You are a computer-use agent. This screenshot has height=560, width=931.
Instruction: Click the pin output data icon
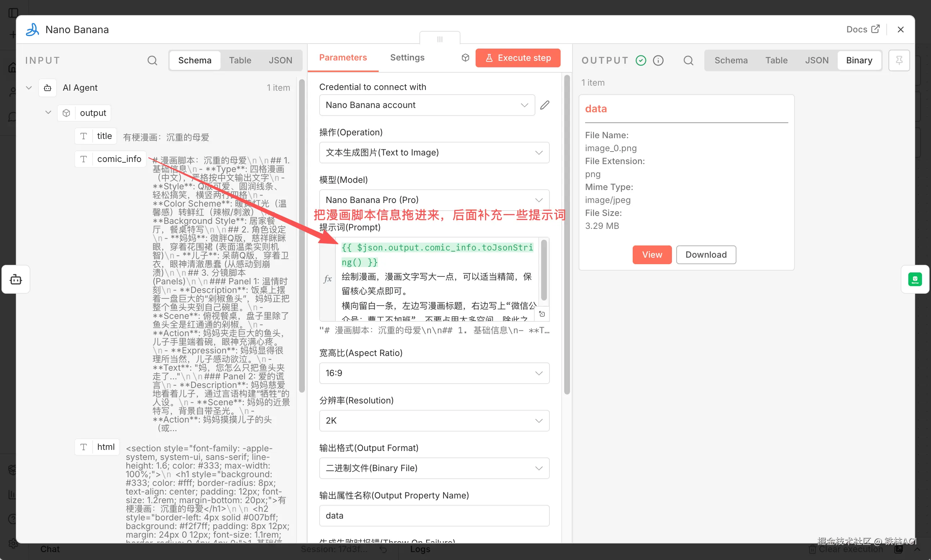tap(899, 60)
